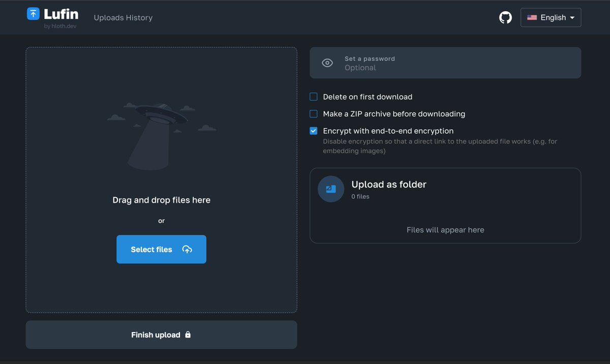610x364 pixels.
Task: Open the English language dropdown
Action: tap(551, 17)
